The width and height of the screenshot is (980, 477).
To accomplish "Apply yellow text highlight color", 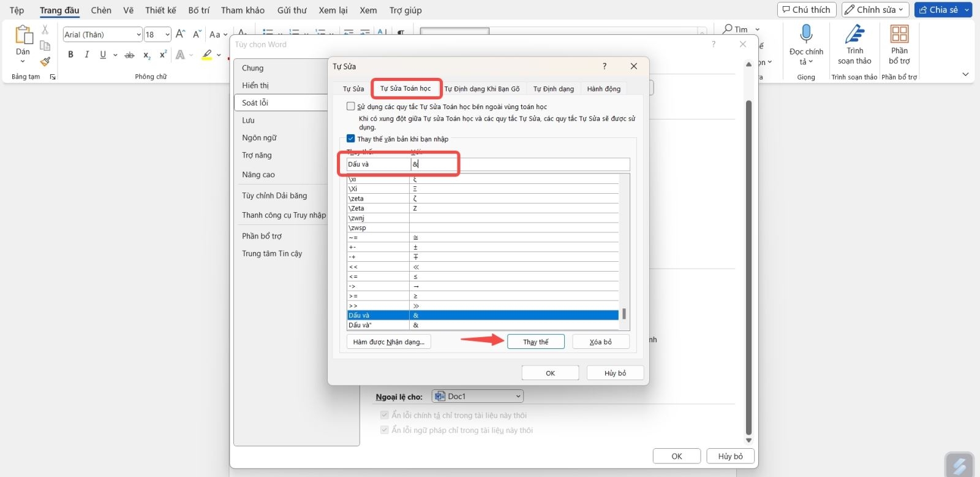I will (207, 55).
